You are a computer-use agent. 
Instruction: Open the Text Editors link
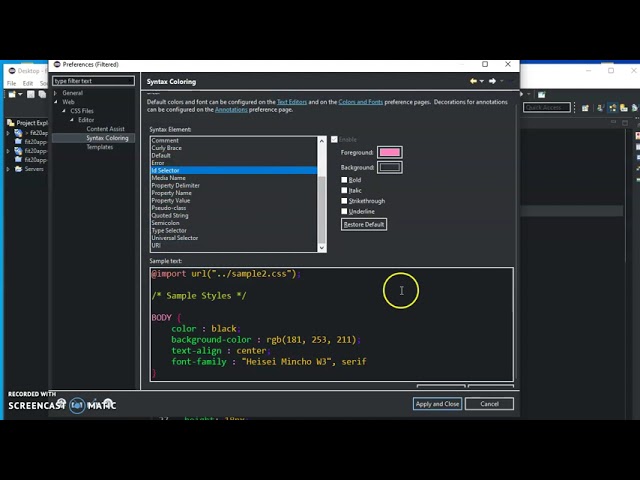click(x=292, y=102)
